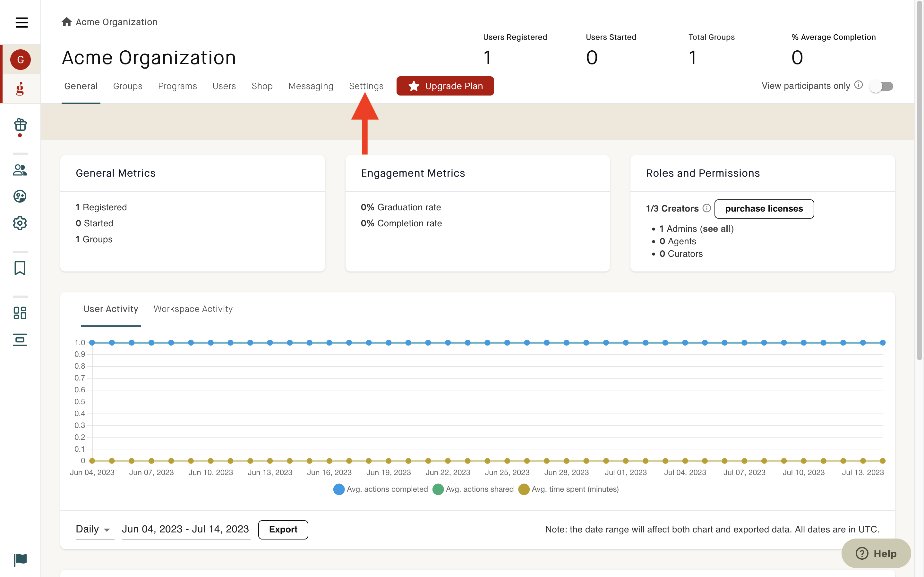The width and height of the screenshot is (924, 577).
Task: Switch to the Workspace Activity tab
Action: click(193, 309)
